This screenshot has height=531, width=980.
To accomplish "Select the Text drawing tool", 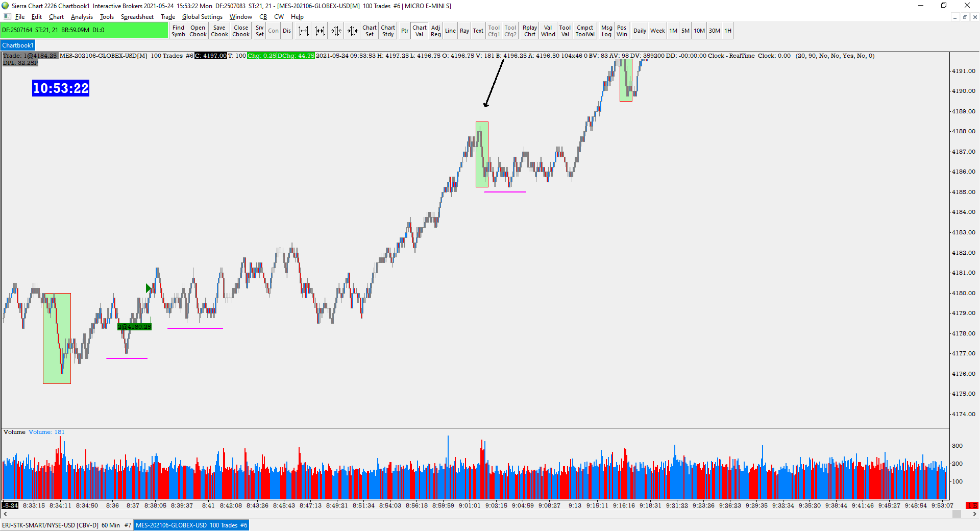I will click(478, 31).
